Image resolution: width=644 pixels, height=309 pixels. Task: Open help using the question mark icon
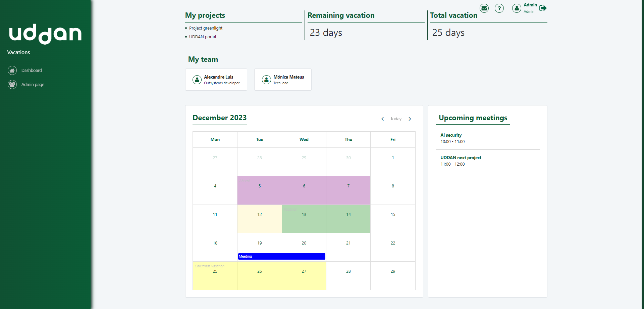(499, 8)
